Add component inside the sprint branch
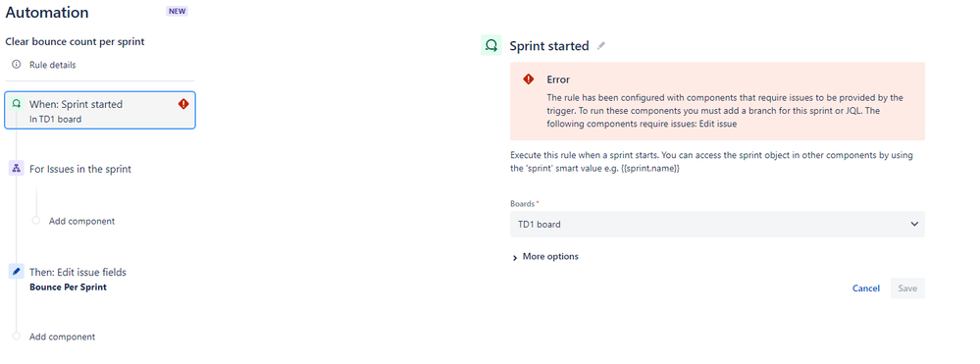Screen dimensions: 980x364 81,221
